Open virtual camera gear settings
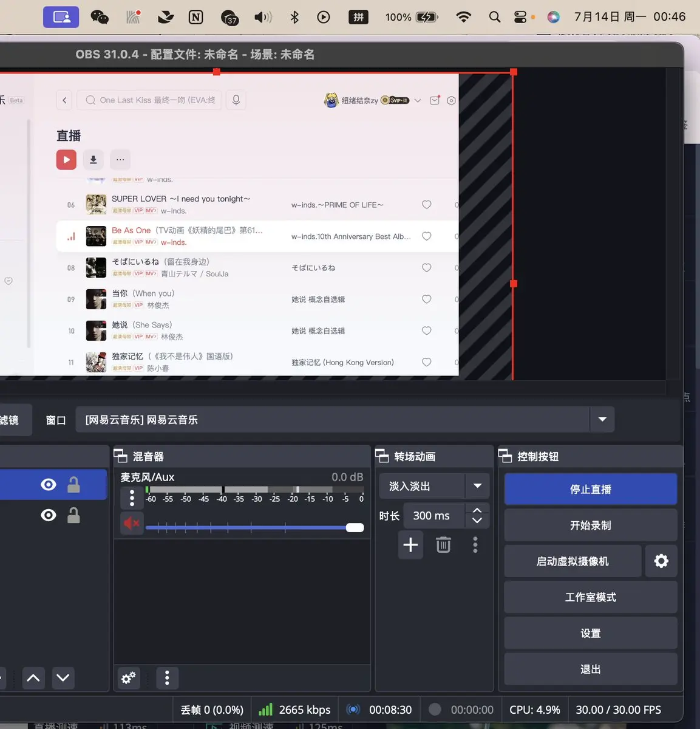 661,561
